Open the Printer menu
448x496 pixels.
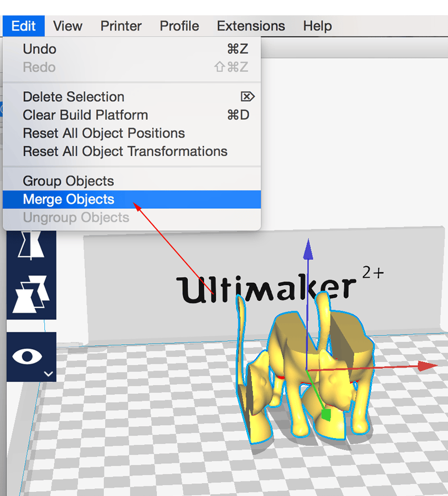(121, 26)
